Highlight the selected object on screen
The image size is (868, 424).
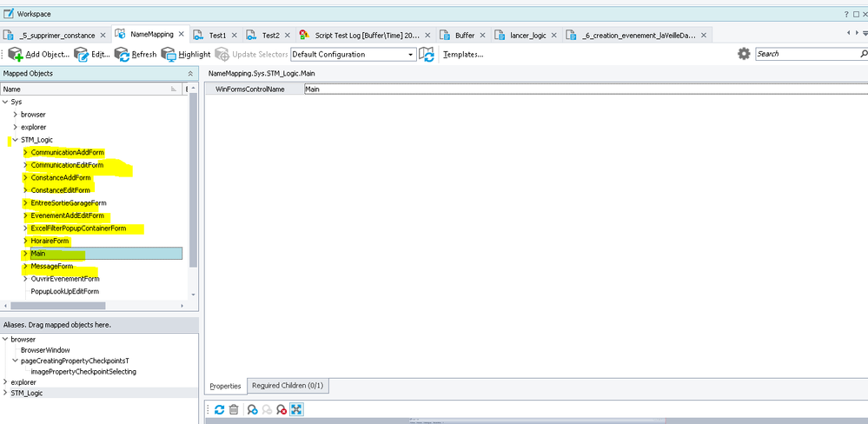click(169, 54)
